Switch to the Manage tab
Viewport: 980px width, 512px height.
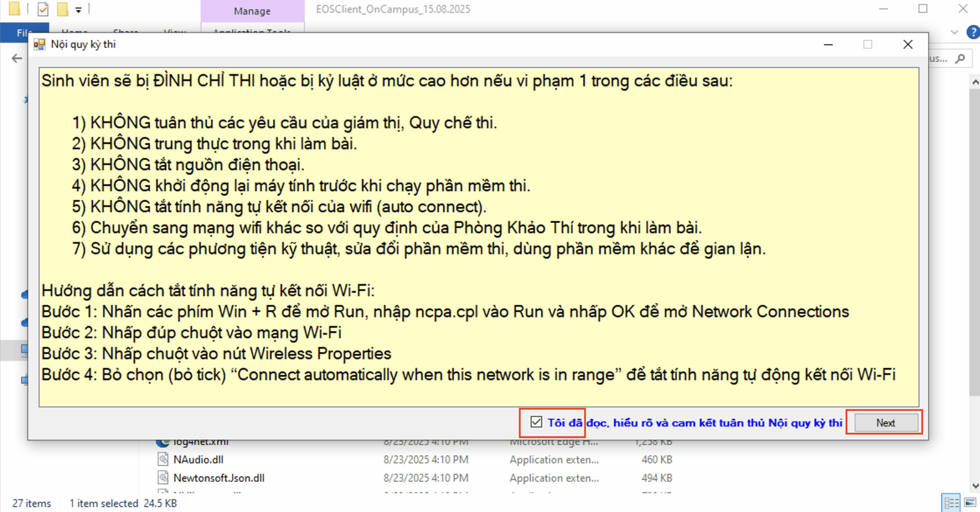pos(252,11)
